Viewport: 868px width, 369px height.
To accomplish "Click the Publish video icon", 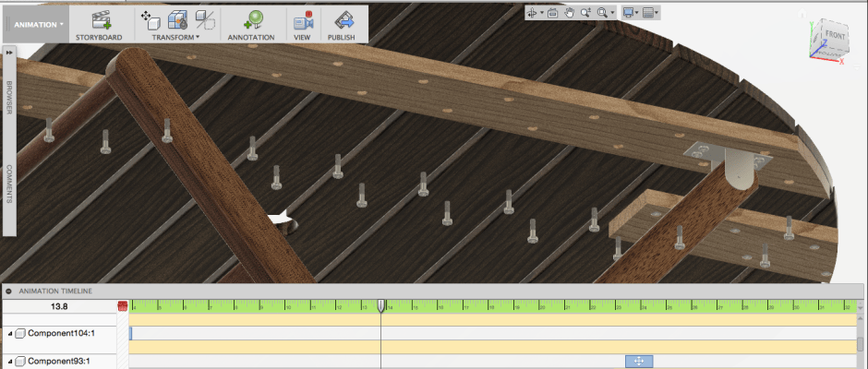I will pos(344,20).
